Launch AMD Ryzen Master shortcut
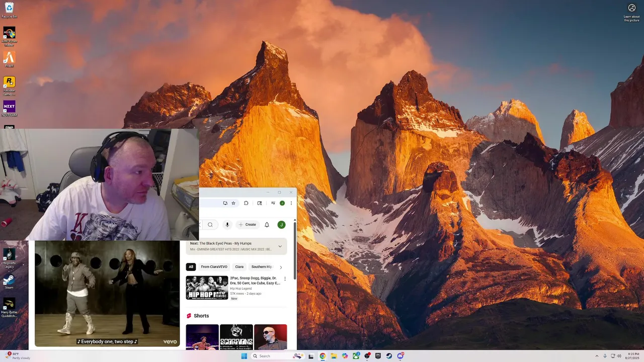Viewport: 644px width, 362px height. click(9, 36)
